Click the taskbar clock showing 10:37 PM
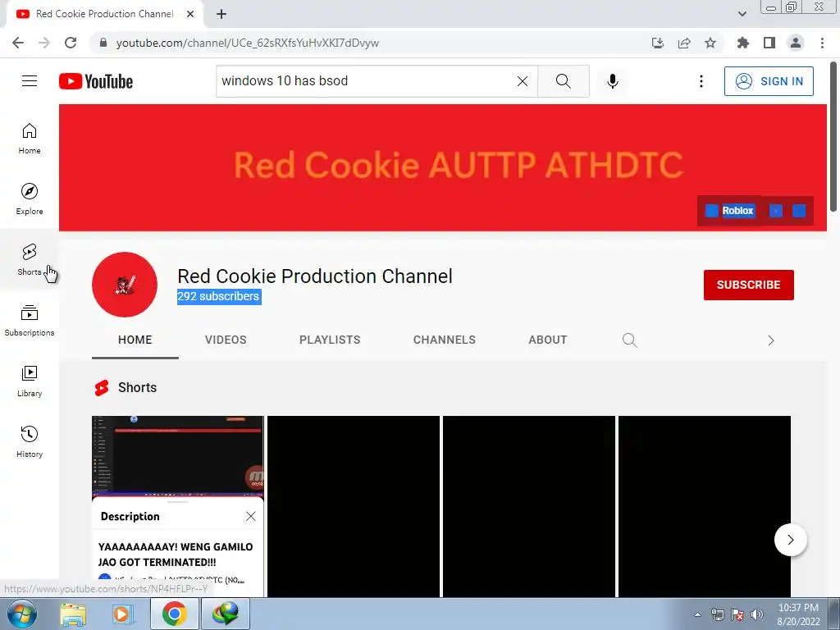Viewport: 840px width, 630px height. [798, 614]
